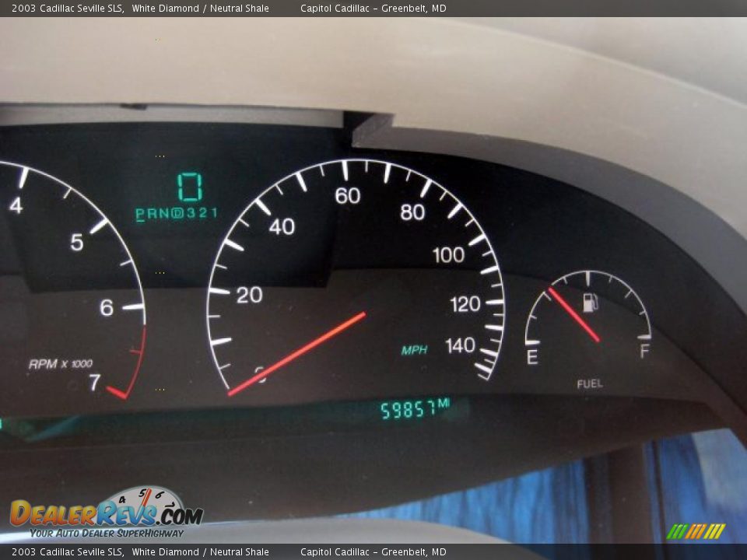
Task: Click the MPH label on speedometer
Action: tap(414, 351)
